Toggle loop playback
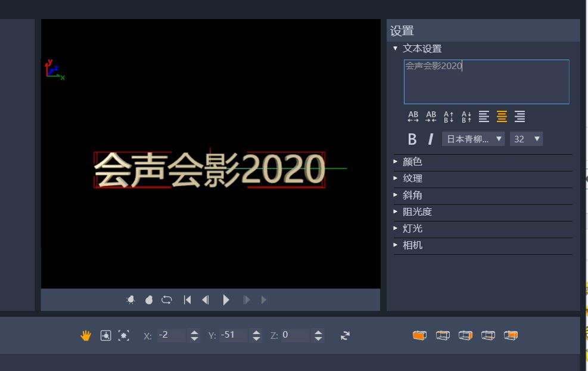The image size is (588, 371). [166, 300]
